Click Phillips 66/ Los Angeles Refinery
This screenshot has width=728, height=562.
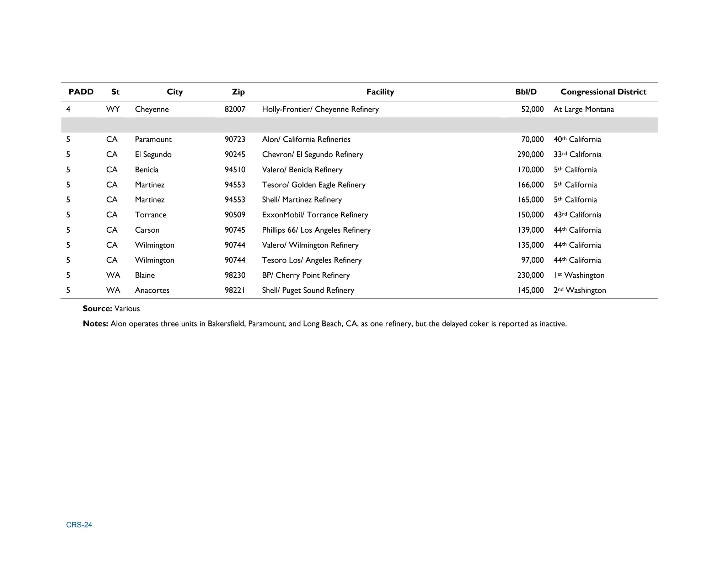pos(316,230)
